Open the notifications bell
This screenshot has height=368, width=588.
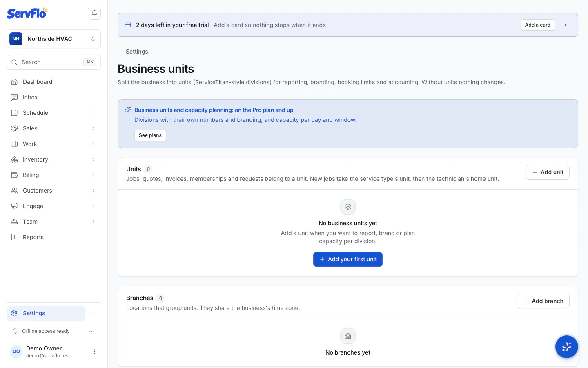tap(94, 13)
